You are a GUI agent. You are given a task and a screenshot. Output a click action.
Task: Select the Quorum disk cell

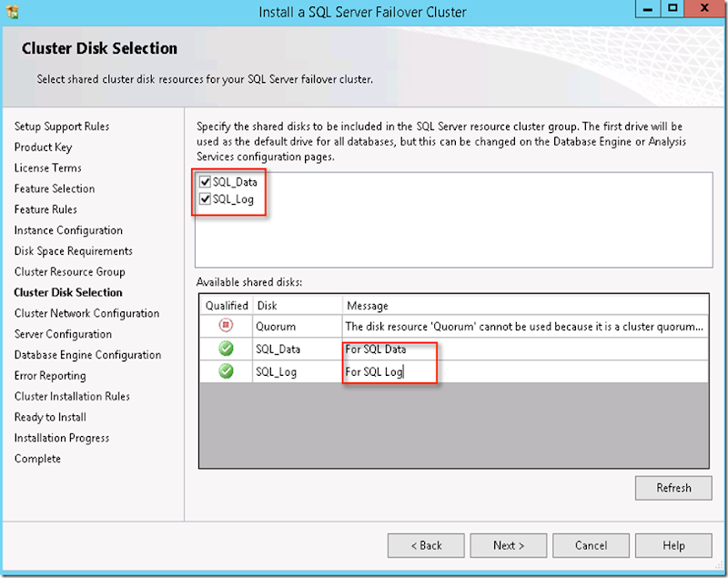[298, 327]
